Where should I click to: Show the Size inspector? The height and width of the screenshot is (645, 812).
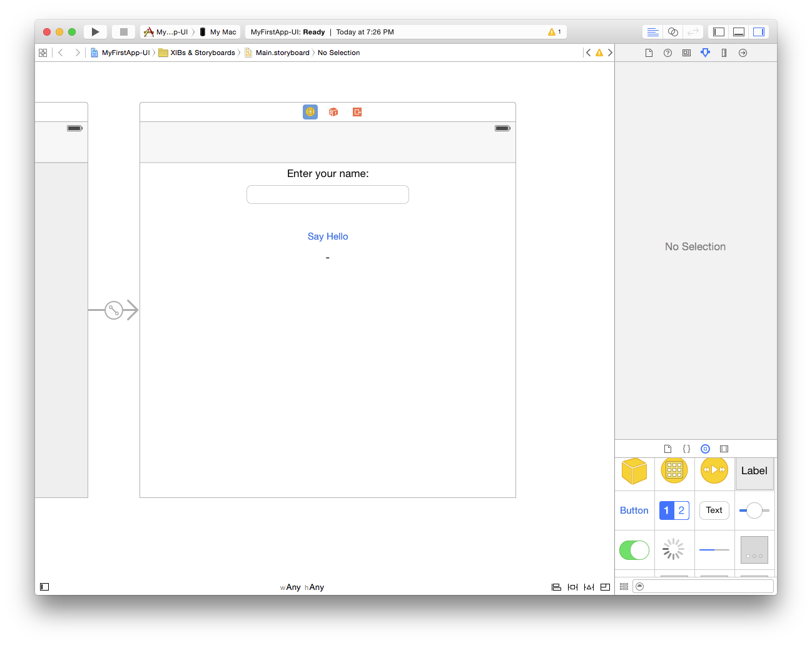(x=724, y=53)
